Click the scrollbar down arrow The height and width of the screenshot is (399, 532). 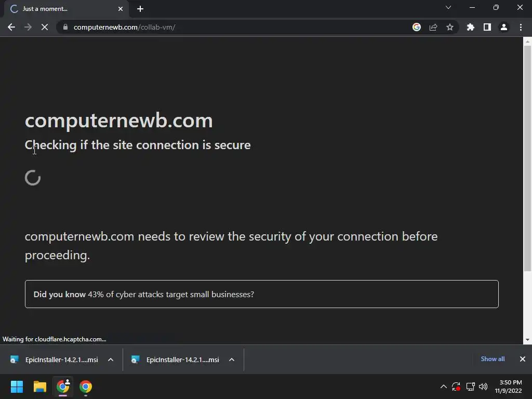click(527, 340)
